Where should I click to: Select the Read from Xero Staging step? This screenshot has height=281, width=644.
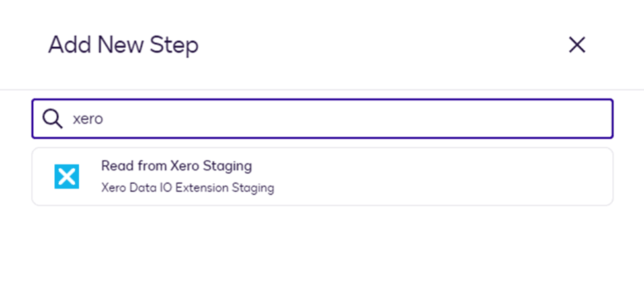point(176,166)
